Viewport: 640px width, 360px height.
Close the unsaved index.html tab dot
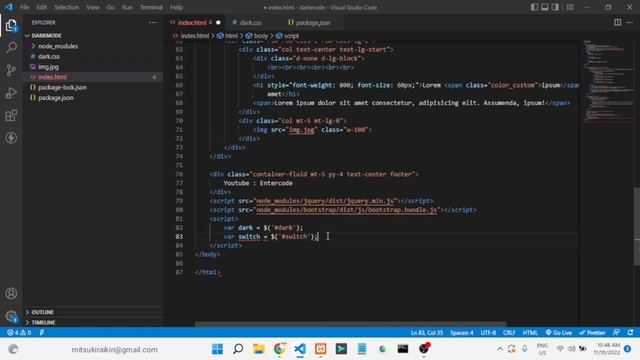pyautogui.click(x=218, y=22)
